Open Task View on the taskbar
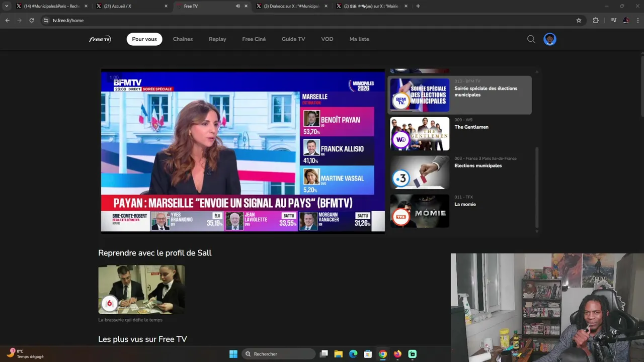Image resolution: width=644 pixels, height=362 pixels. click(324, 354)
